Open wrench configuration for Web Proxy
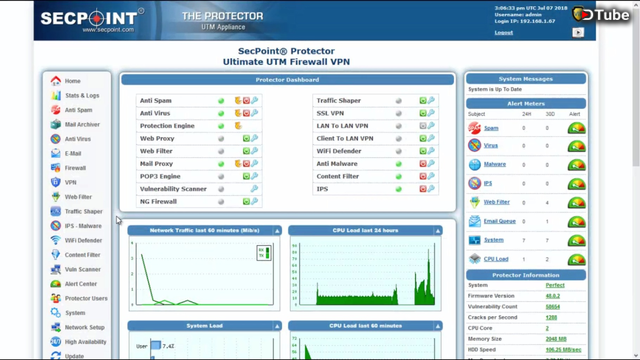Viewport: 640px width, 360px height. point(255,138)
